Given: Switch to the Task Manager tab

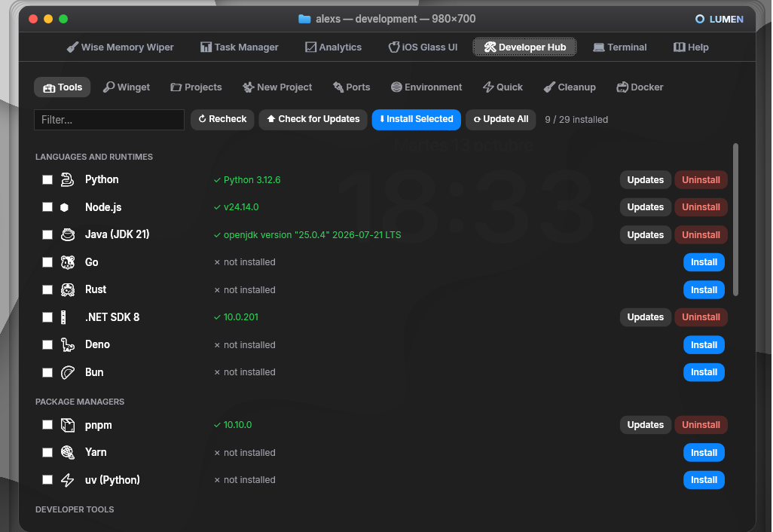Looking at the screenshot, I should point(240,47).
